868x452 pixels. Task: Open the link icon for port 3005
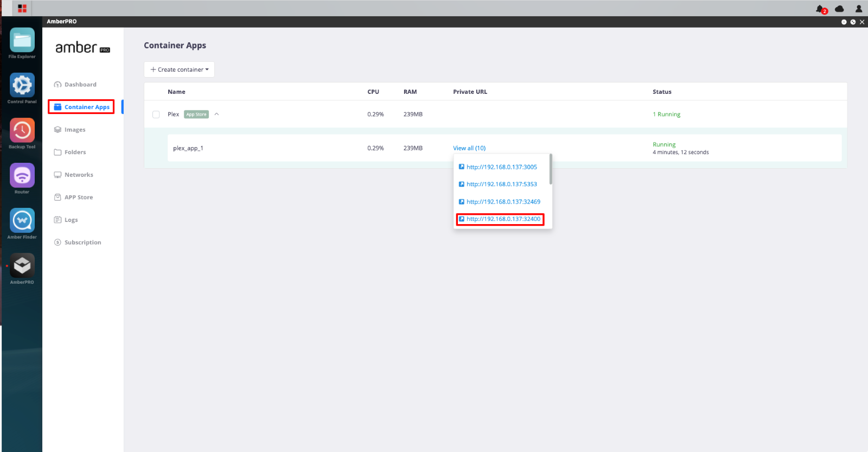click(462, 167)
